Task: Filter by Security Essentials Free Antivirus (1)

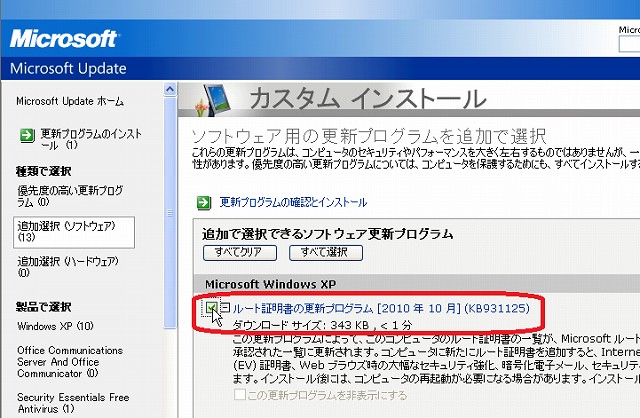Action: click(73, 403)
